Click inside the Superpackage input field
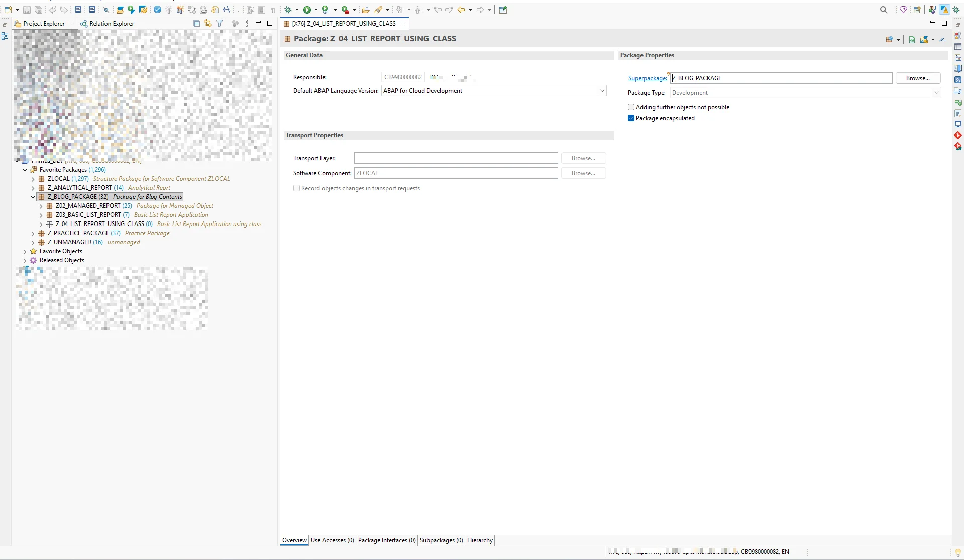Viewport: 964px width, 560px height. pos(781,78)
